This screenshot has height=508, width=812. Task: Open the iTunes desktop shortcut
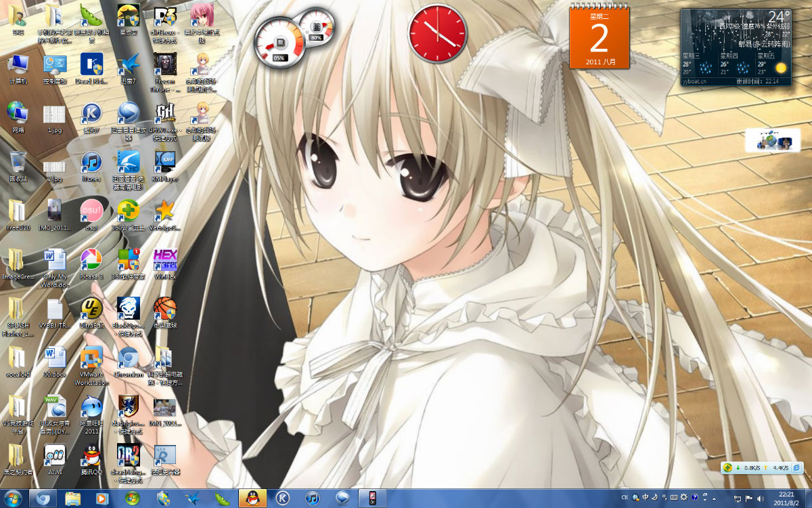[91, 166]
